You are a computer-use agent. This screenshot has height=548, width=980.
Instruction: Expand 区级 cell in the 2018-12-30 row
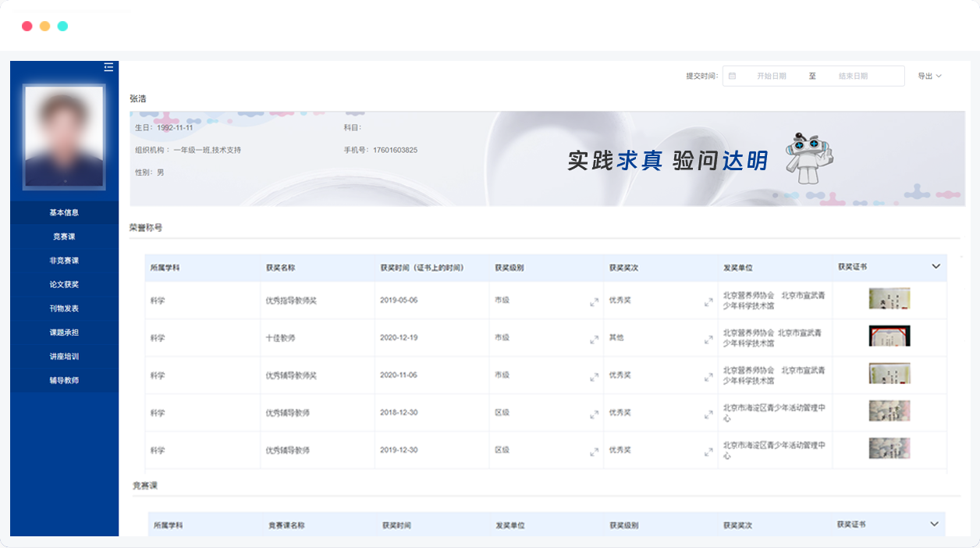[595, 415]
